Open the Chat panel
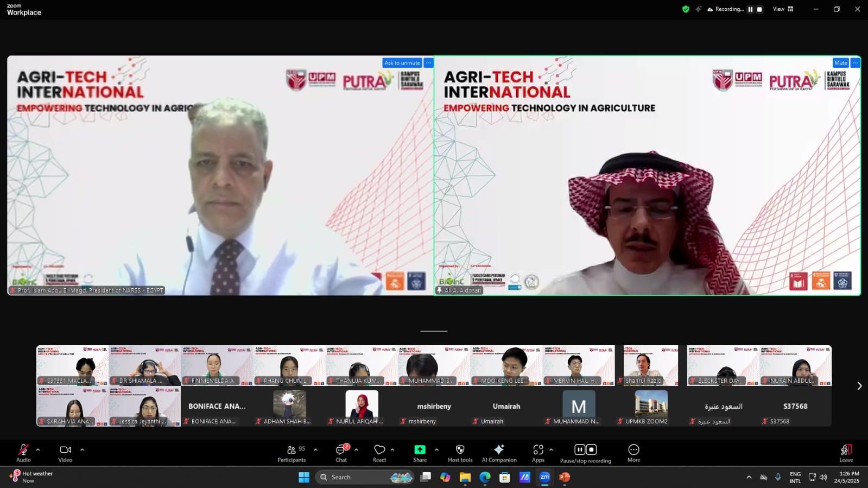This screenshot has width=868, height=488. tap(341, 453)
